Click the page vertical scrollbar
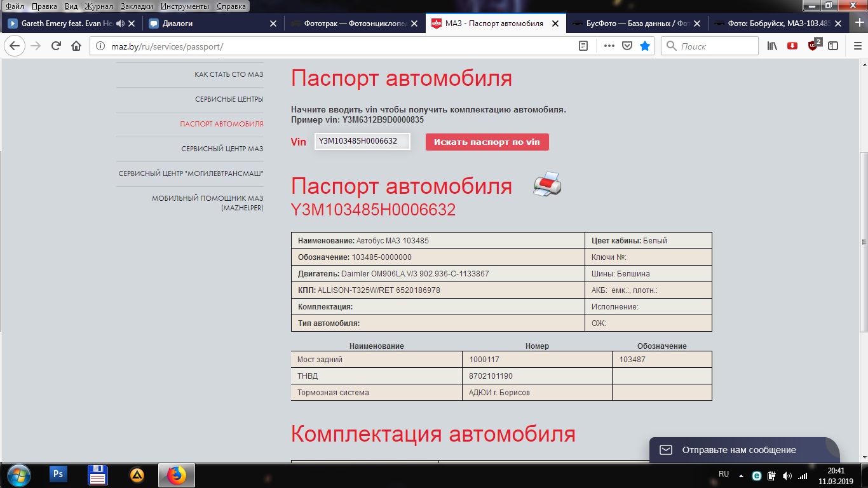868x488 pixels. click(x=863, y=241)
